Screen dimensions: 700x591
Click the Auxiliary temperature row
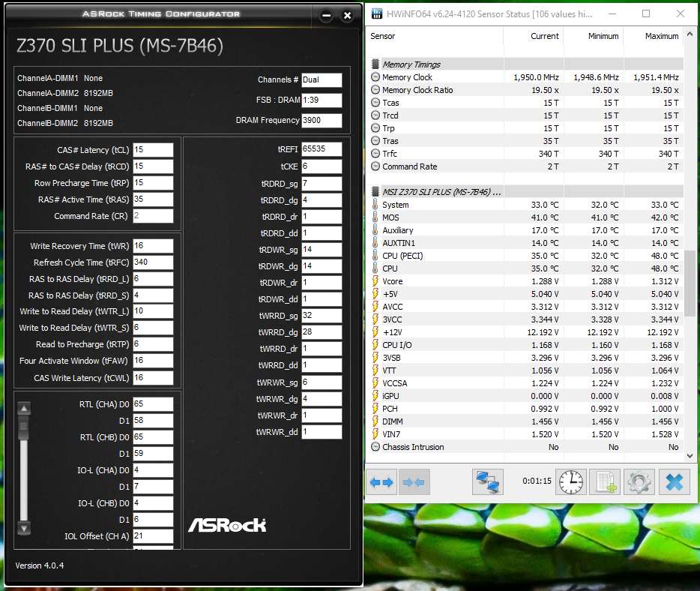525,230
